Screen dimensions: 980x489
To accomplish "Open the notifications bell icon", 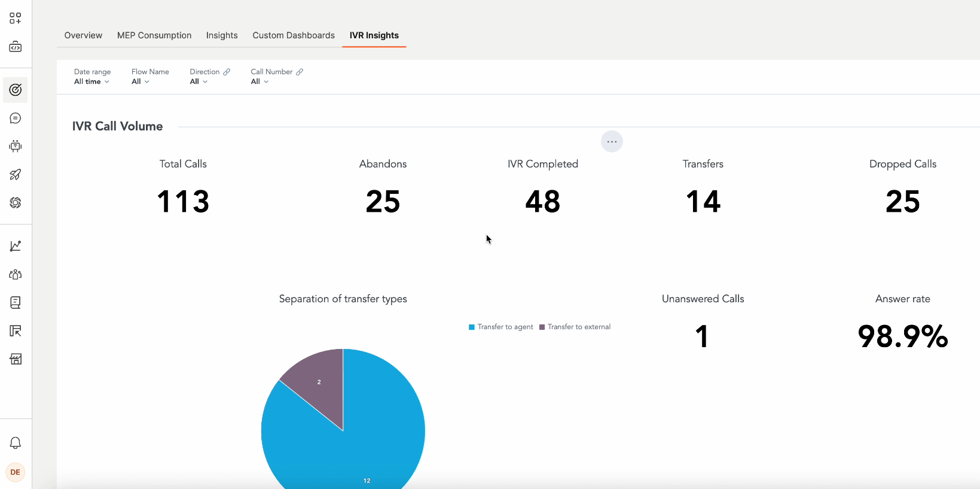I will click(16, 443).
